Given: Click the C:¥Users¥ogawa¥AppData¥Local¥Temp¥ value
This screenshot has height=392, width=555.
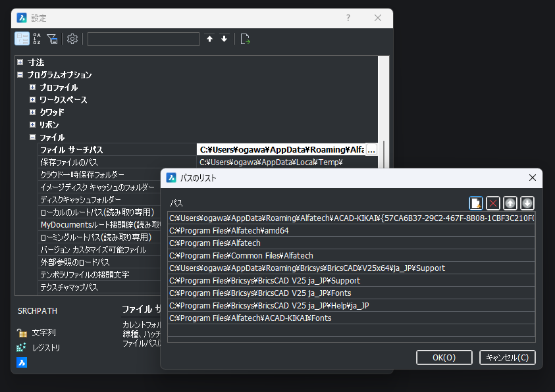Looking at the screenshot, I should (271, 162).
